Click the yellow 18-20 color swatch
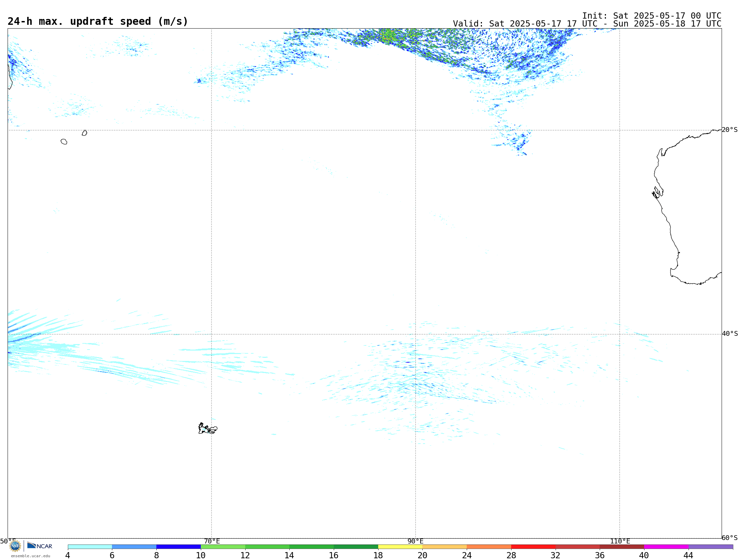Screen dimensions: 744x560 pyautogui.click(x=400, y=547)
